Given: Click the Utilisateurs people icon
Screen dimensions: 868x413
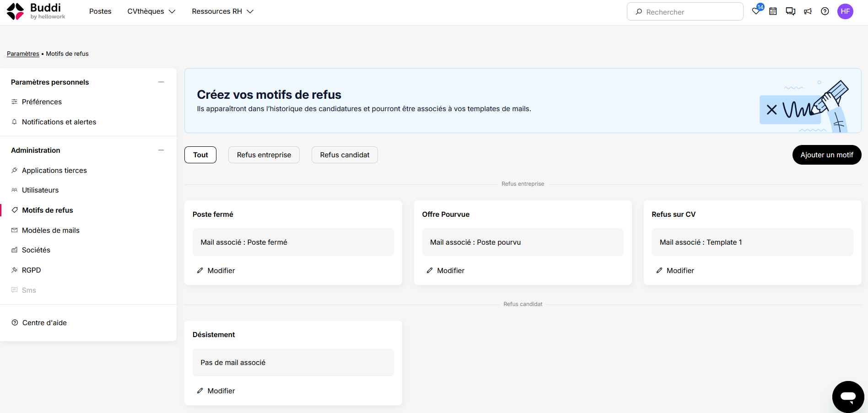Looking at the screenshot, I should (15, 190).
